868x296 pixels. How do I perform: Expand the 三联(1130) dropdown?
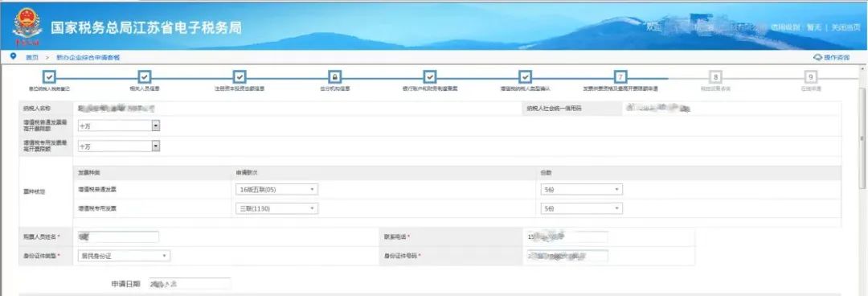[276, 208]
